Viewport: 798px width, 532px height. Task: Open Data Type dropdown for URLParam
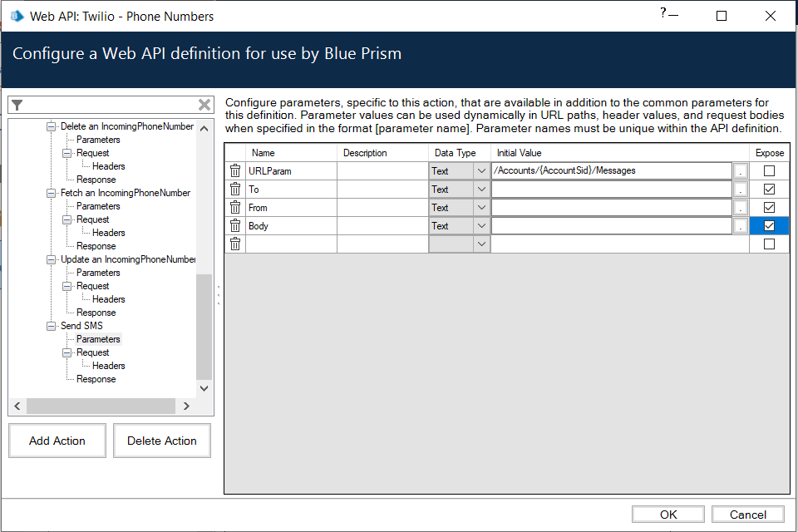point(481,171)
